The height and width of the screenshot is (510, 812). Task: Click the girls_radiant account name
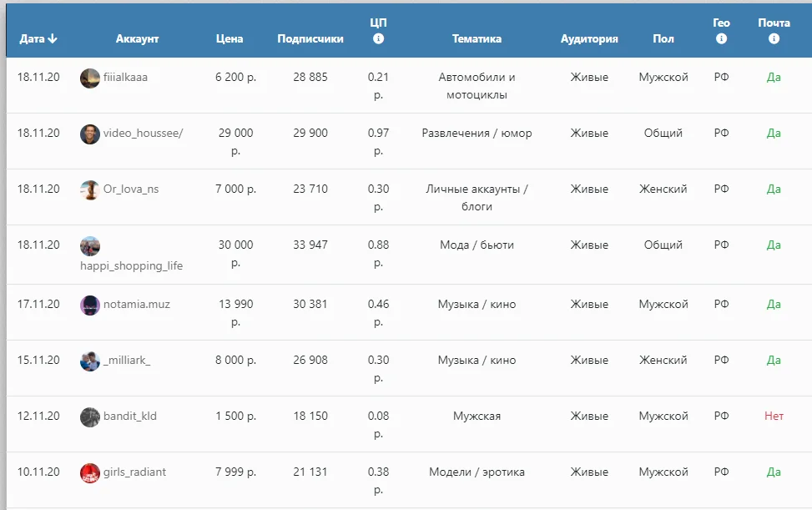point(134,472)
